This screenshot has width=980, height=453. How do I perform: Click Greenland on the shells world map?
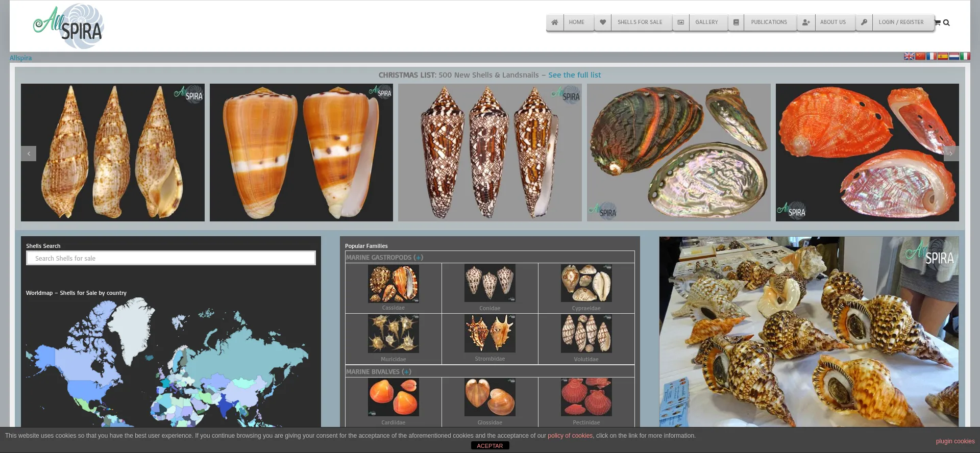[x=132, y=326]
